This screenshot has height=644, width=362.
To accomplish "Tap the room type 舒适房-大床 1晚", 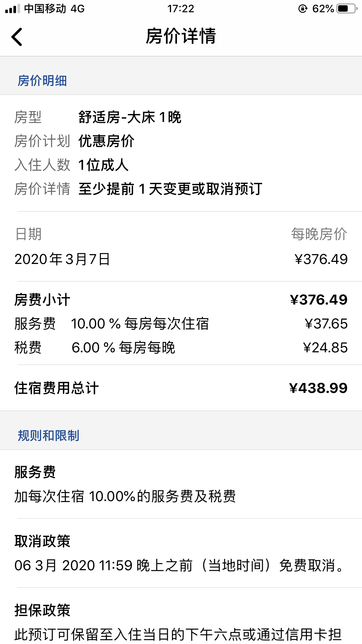I will (130, 117).
